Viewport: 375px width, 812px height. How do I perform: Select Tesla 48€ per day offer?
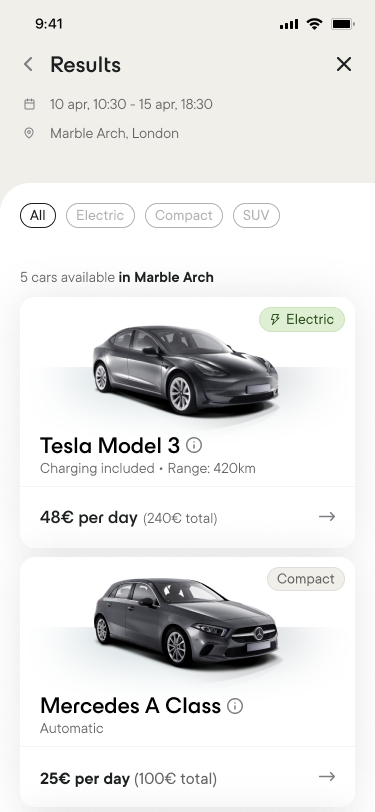pos(188,517)
